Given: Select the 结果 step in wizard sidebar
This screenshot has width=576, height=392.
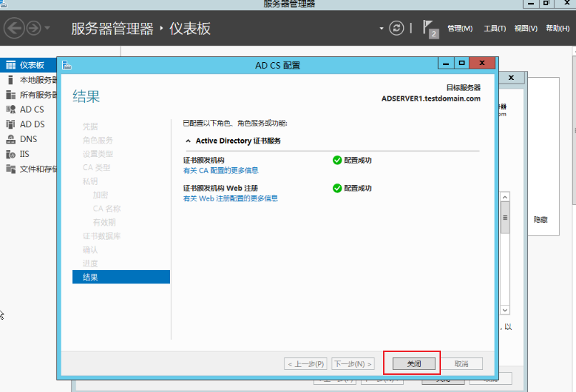Looking at the screenshot, I should (x=121, y=277).
